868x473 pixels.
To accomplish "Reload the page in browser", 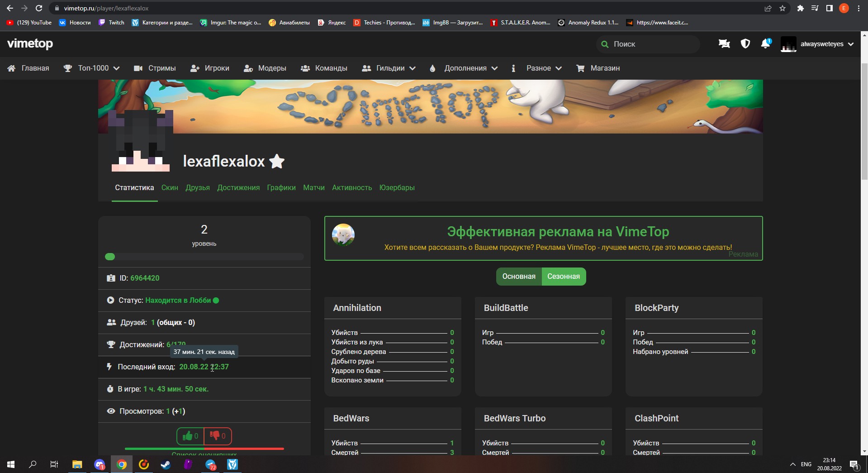I will [39, 8].
